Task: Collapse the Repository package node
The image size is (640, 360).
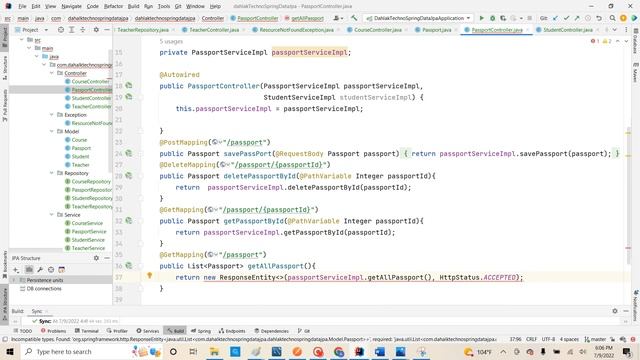Action: click(x=52, y=173)
